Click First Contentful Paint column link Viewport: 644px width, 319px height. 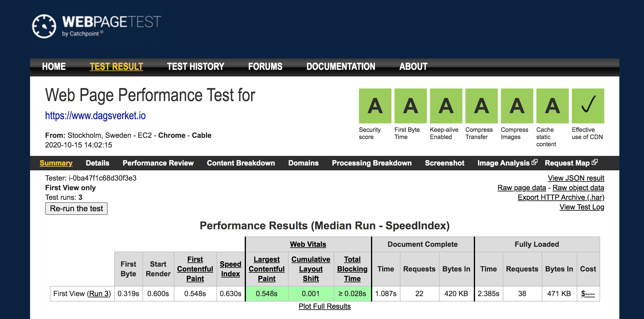195,269
